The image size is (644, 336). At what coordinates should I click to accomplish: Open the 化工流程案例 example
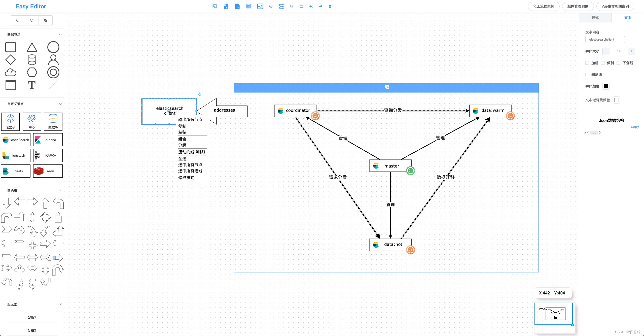(544, 6)
